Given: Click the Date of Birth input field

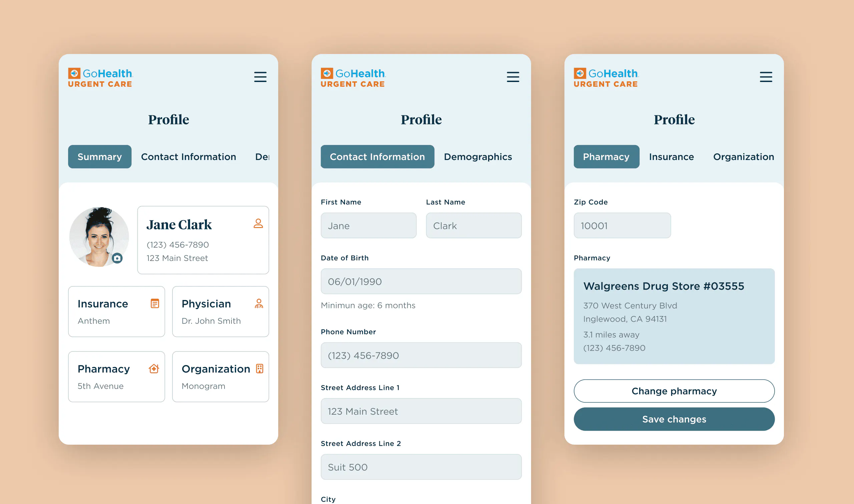Looking at the screenshot, I should (421, 281).
